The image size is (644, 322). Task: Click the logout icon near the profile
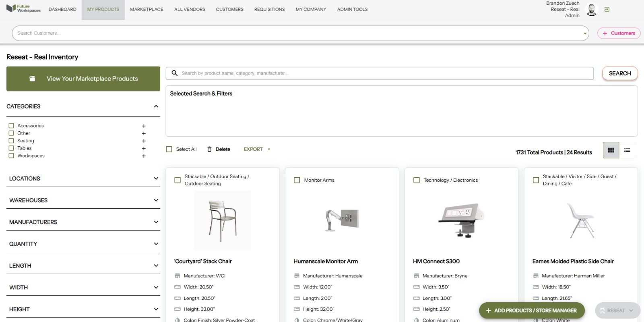(x=607, y=9)
